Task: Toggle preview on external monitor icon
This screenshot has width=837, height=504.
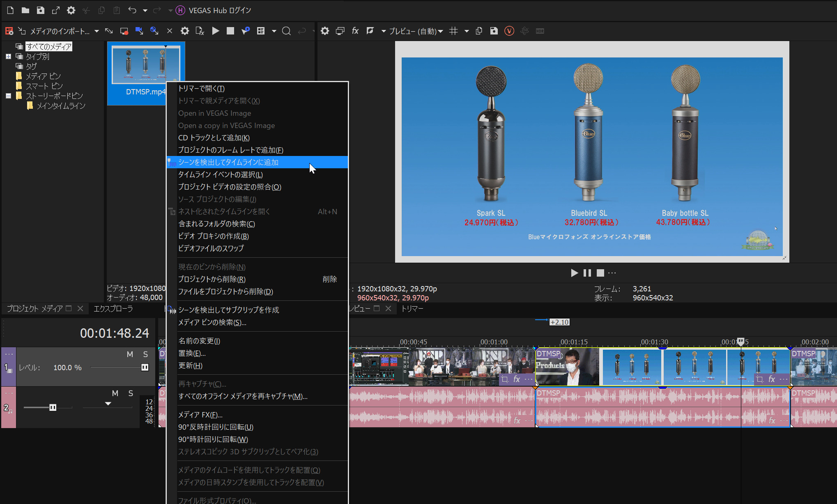Action: coord(340,31)
